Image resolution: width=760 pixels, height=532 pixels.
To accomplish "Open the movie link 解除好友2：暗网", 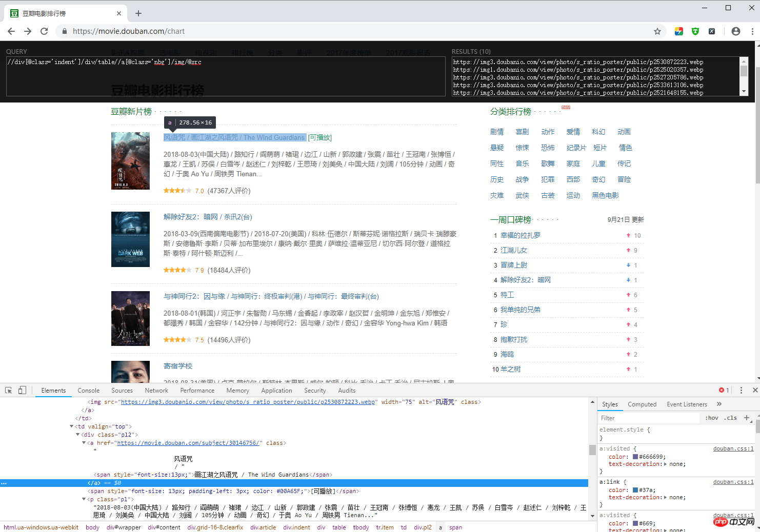I will (x=208, y=217).
